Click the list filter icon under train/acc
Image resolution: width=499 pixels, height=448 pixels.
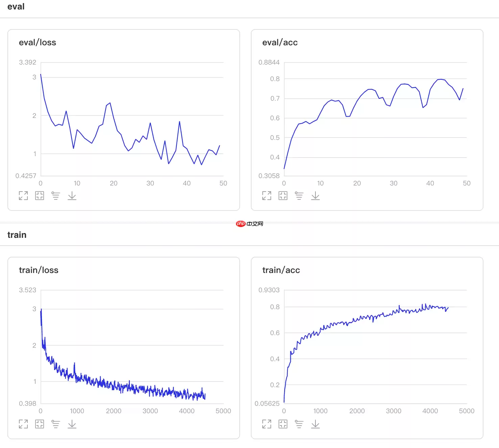click(299, 424)
